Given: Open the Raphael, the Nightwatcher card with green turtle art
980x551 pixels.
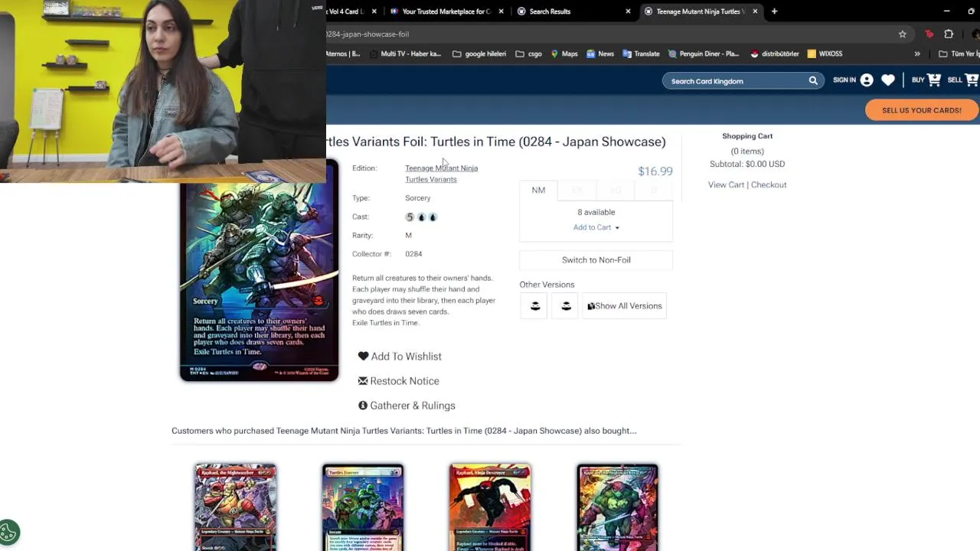Looking at the screenshot, I should 618,507.
